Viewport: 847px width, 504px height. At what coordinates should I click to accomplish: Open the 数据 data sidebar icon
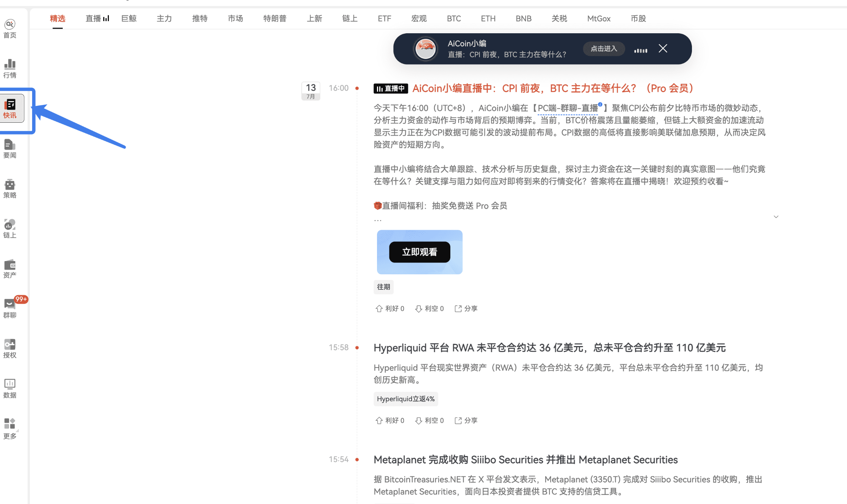10,389
